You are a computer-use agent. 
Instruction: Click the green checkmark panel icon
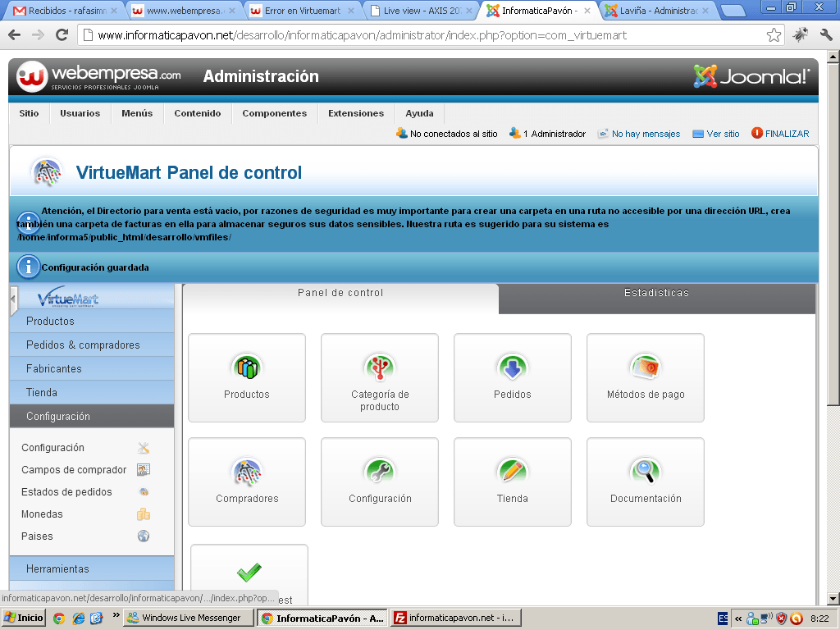(x=249, y=574)
